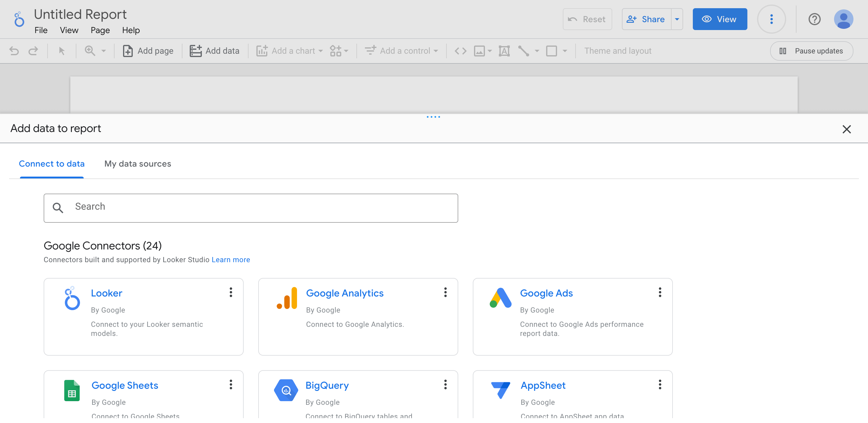This screenshot has height=423, width=868.
Task: Click the blue View button
Action: 719,19
